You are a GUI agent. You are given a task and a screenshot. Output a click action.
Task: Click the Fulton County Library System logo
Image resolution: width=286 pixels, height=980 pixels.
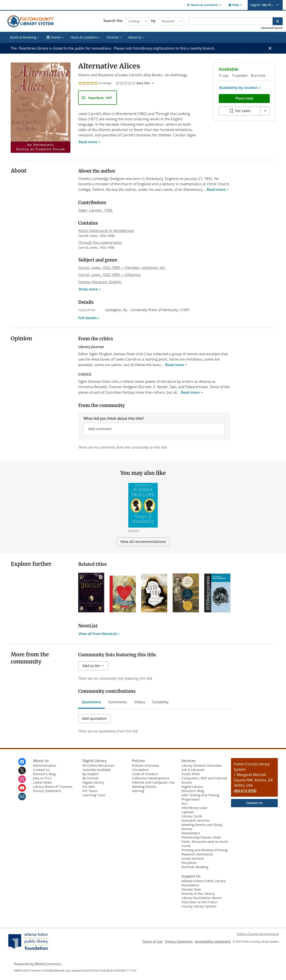pyautogui.click(x=31, y=21)
